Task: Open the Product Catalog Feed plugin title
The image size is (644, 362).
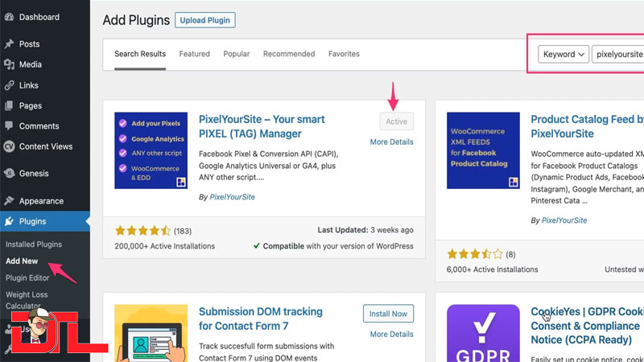Action: (x=588, y=126)
